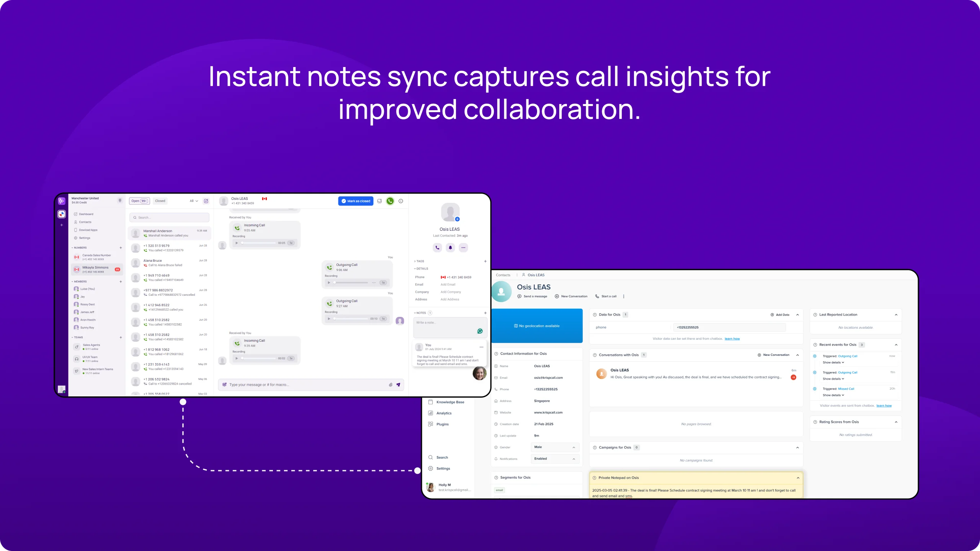Image resolution: width=980 pixels, height=551 pixels.
Task: Click the Write a note text area
Action: tap(450, 328)
